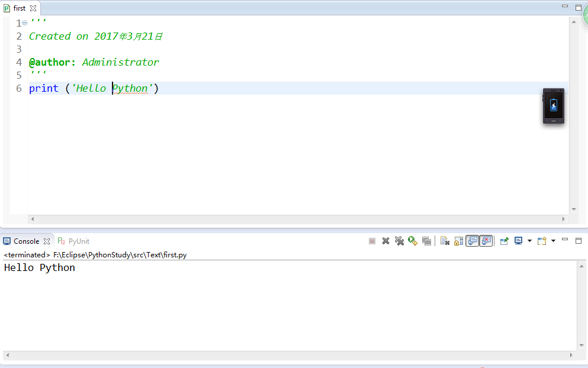Click 'Created on' text on line 2

pos(59,36)
